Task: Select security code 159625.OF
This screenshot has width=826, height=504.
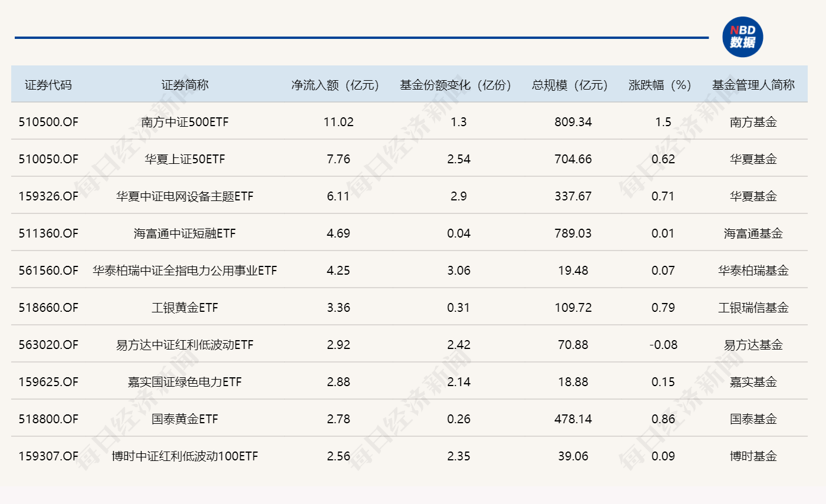Action: pyautogui.click(x=48, y=382)
